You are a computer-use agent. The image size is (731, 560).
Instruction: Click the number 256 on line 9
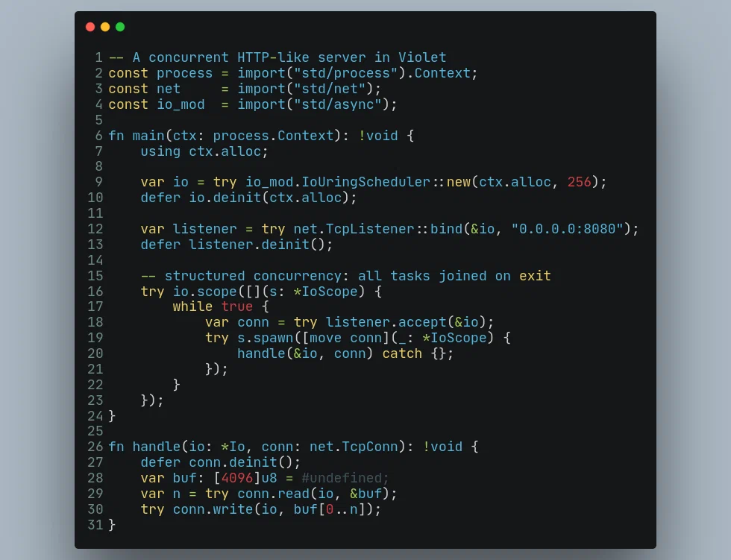(580, 182)
